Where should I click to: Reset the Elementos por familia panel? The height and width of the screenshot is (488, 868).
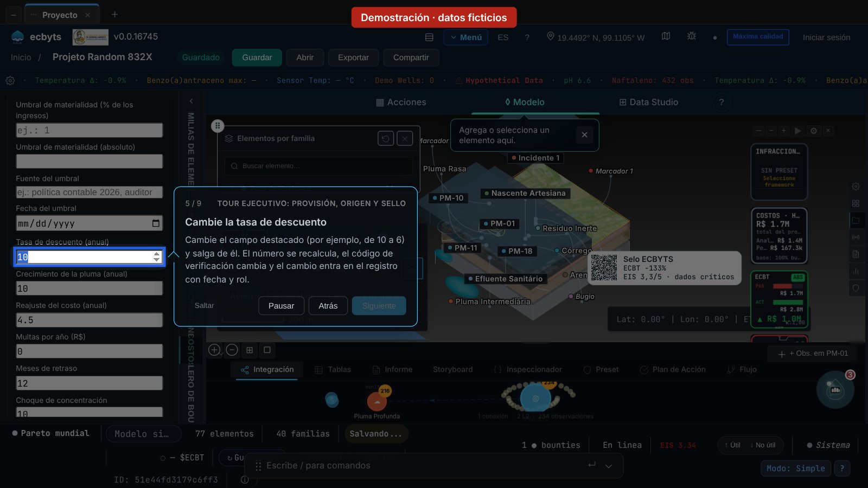pyautogui.click(x=386, y=138)
